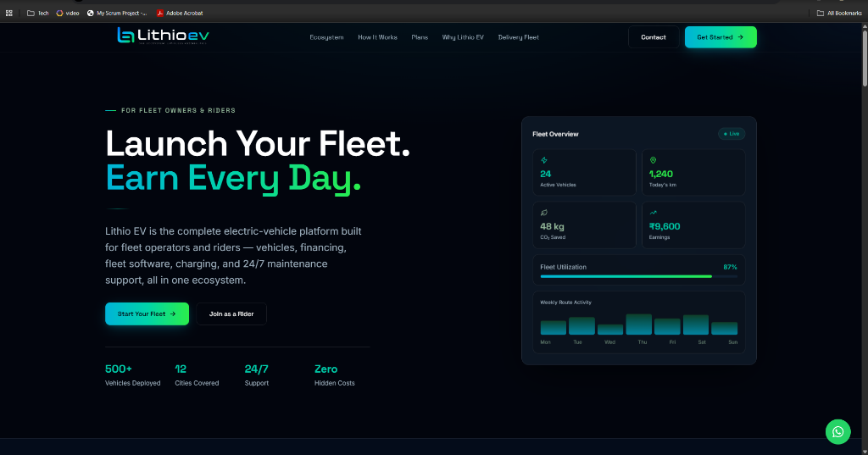Open the Plans nav link
This screenshot has width=868, height=455.
click(420, 37)
